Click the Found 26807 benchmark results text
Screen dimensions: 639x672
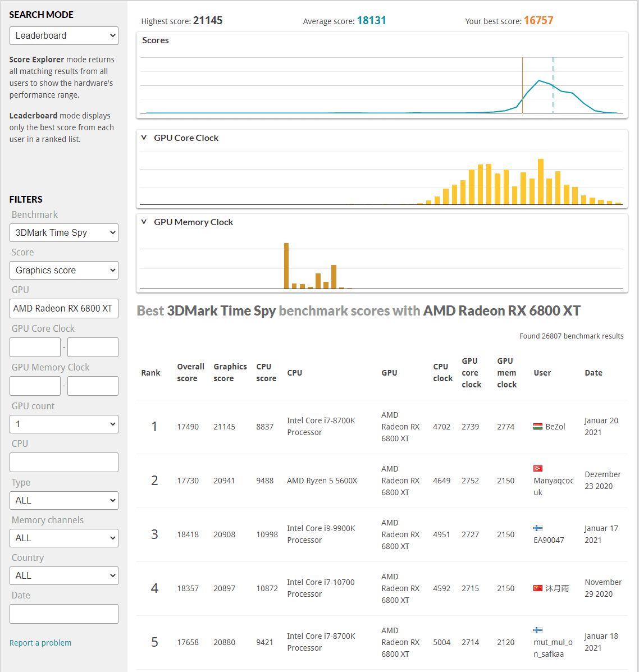coord(571,336)
